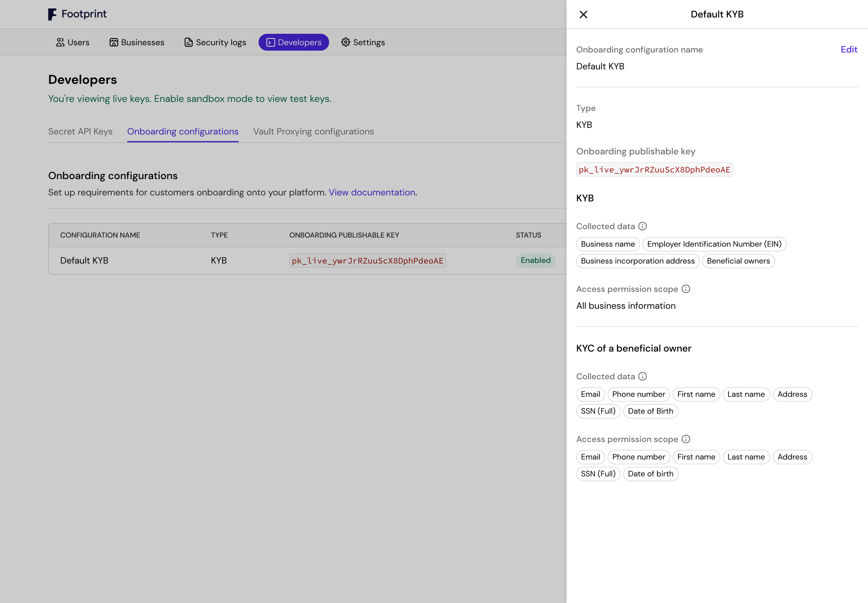Click info icon next to KYB Collected data
Screen dimensions: 868x603
pyautogui.click(x=643, y=226)
